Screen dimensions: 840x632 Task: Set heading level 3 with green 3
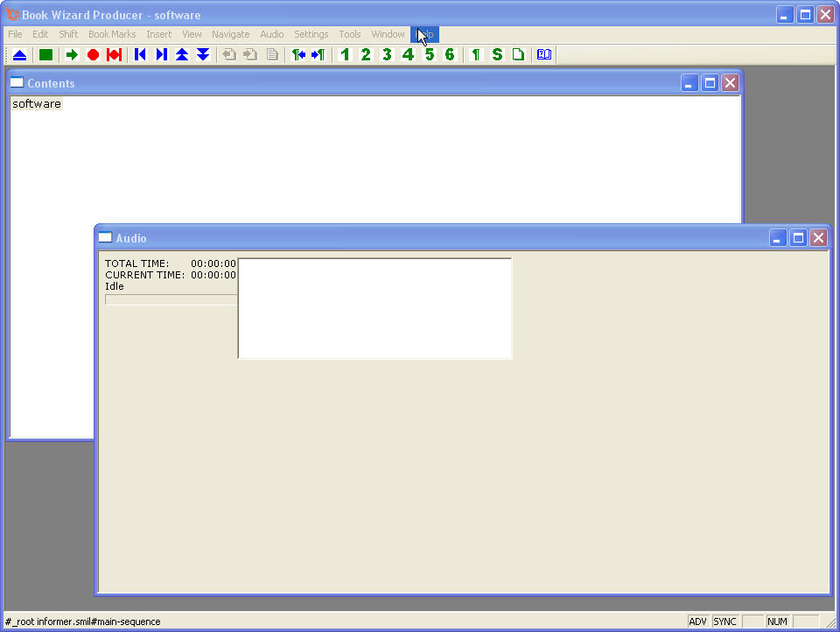[387, 54]
